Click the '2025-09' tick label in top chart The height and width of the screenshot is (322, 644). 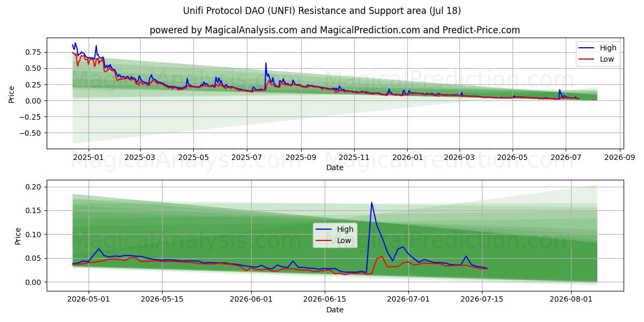click(301, 158)
